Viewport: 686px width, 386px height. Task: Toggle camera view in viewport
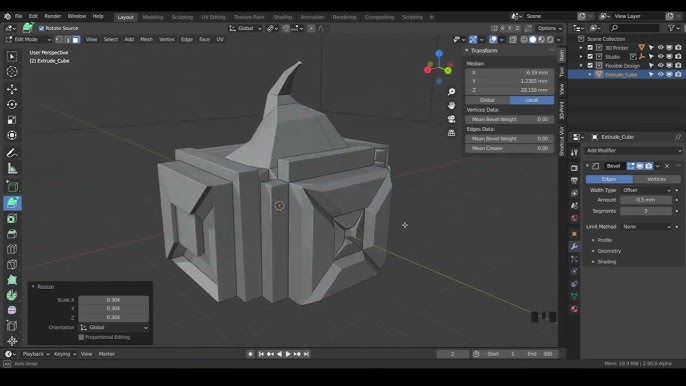point(451,119)
